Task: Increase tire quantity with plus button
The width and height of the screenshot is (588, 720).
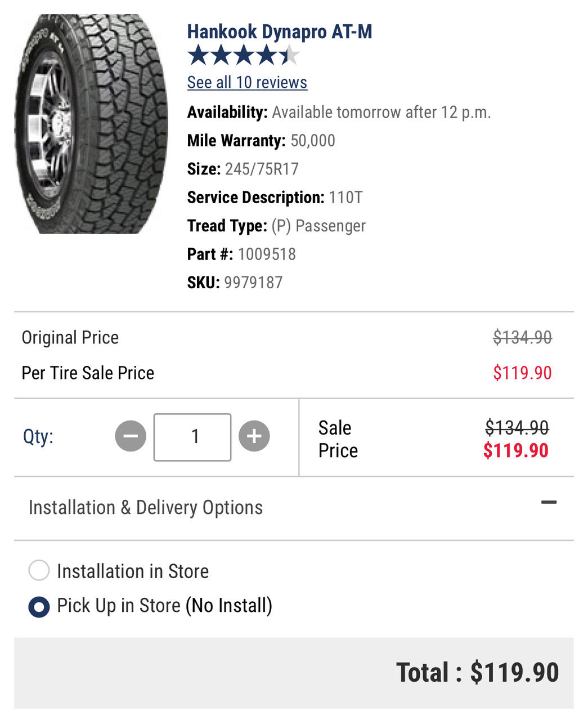Action: point(254,436)
